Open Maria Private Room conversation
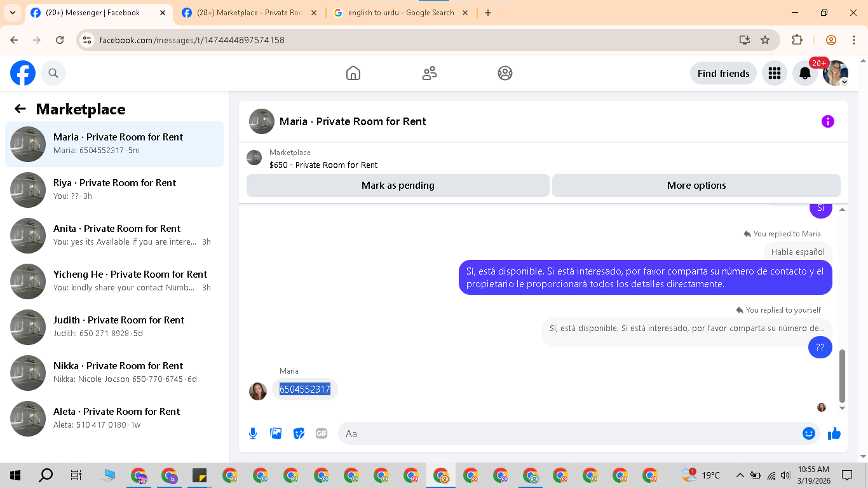 (x=114, y=144)
